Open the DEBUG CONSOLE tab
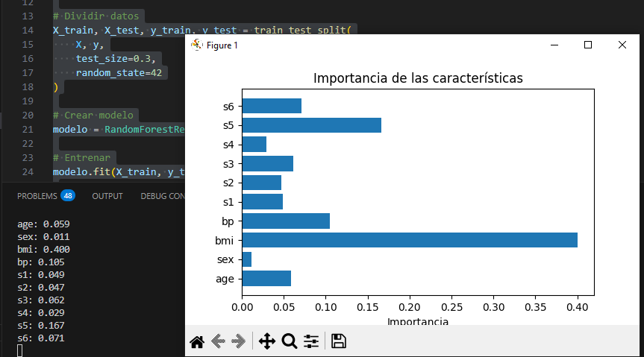The image size is (644, 357). coord(163,196)
